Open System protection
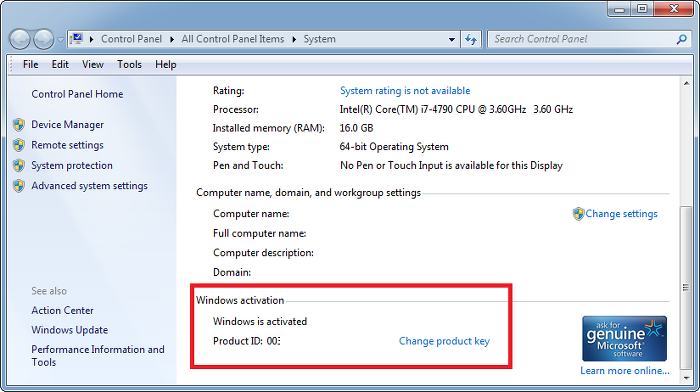Image resolution: width=700 pixels, height=392 pixels. pyautogui.click(x=72, y=166)
